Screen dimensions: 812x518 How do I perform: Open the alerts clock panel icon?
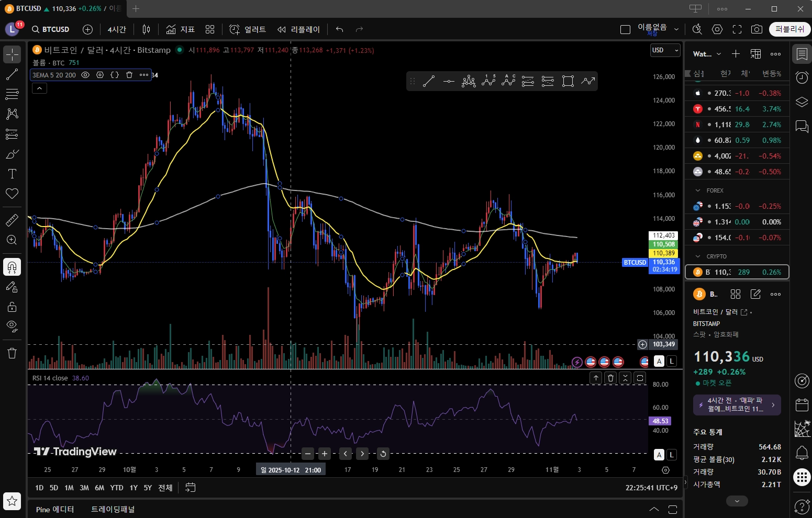pyautogui.click(x=802, y=77)
